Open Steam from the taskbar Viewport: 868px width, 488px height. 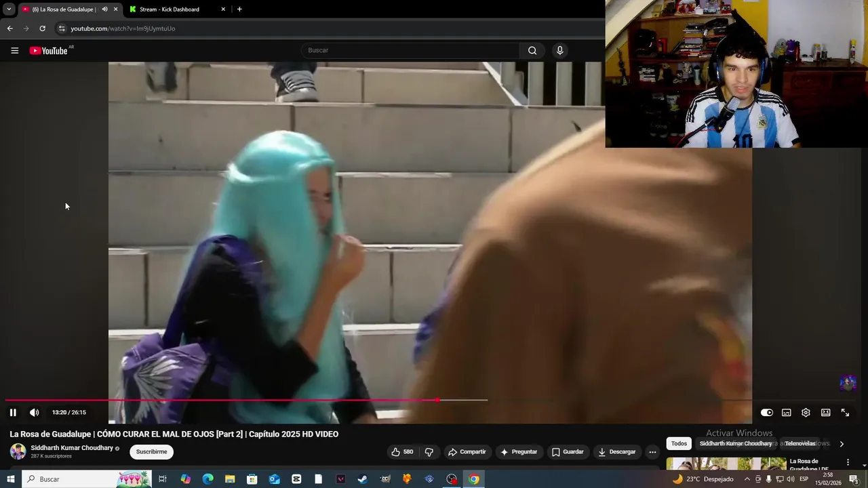coord(363,479)
